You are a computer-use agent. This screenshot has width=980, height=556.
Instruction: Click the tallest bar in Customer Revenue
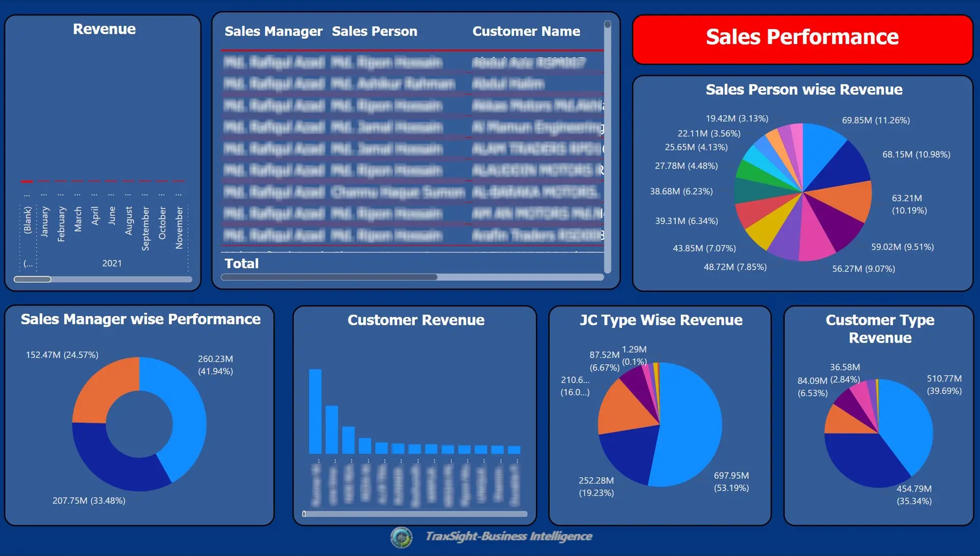pyautogui.click(x=315, y=411)
